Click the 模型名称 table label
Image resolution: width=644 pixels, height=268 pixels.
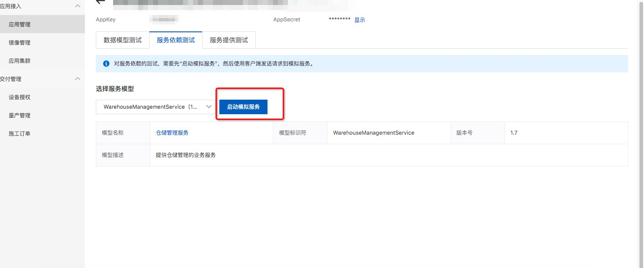[113, 133]
